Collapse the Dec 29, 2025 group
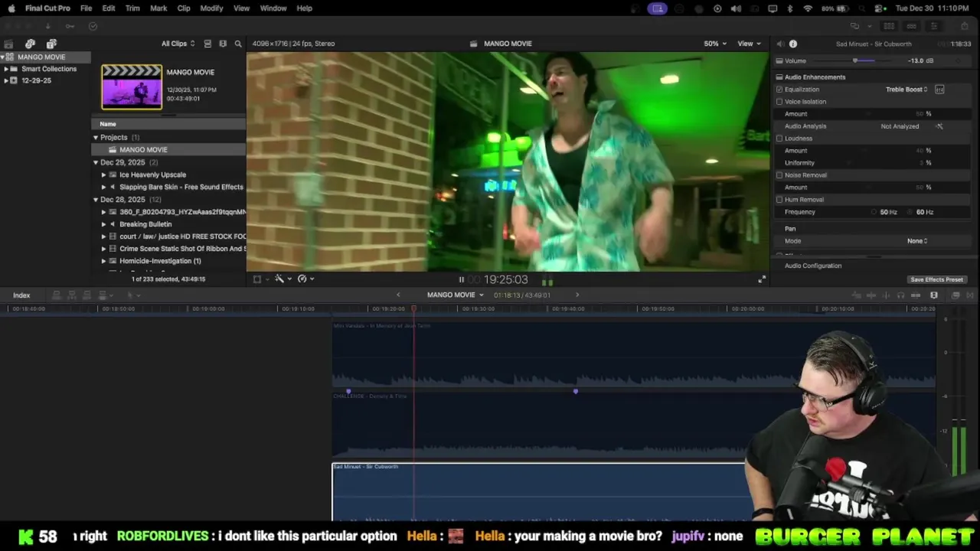980x551 pixels. pyautogui.click(x=96, y=162)
